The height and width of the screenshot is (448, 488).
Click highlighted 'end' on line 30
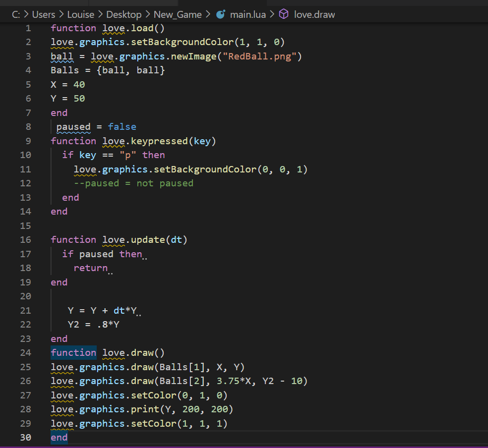coord(59,438)
